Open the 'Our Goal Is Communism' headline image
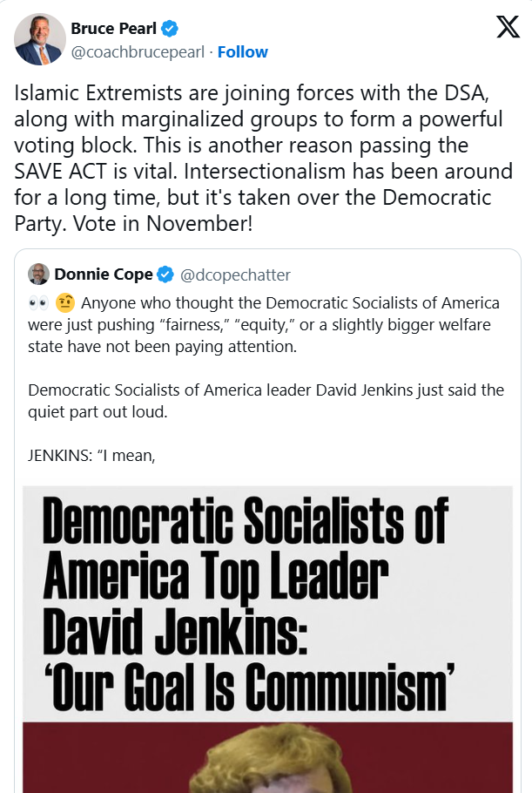This screenshot has width=532, height=793. [x=268, y=604]
